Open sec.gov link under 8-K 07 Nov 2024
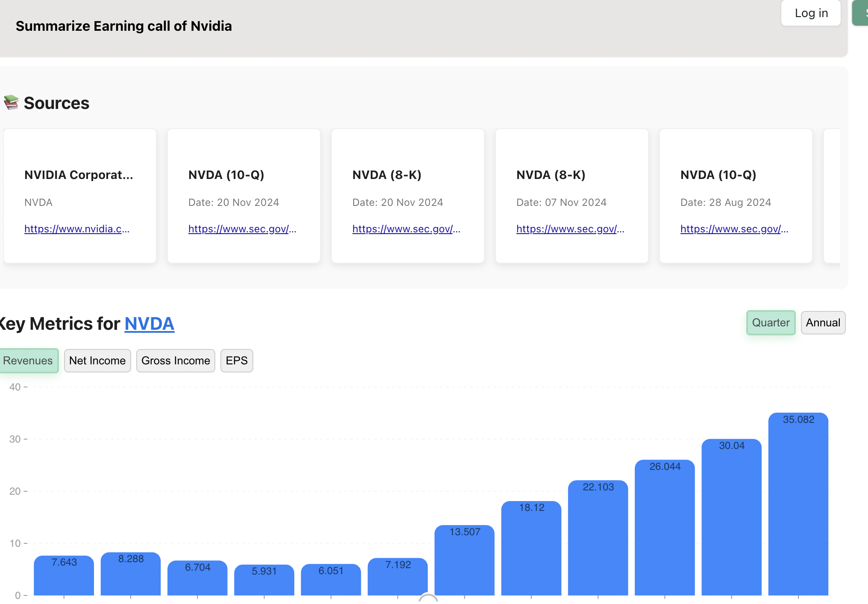The image size is (868, 604). tap(570, 229)
